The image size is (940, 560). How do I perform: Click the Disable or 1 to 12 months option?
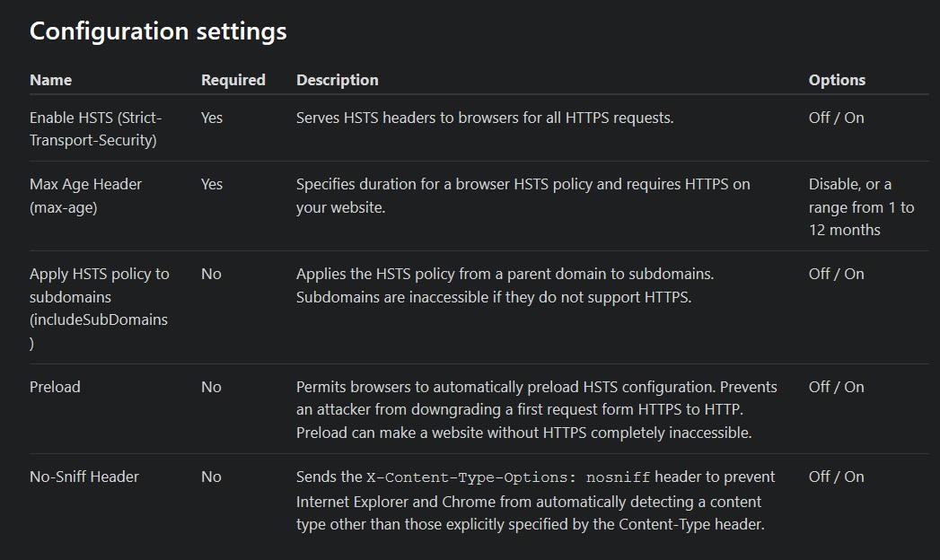click(860, 206)
